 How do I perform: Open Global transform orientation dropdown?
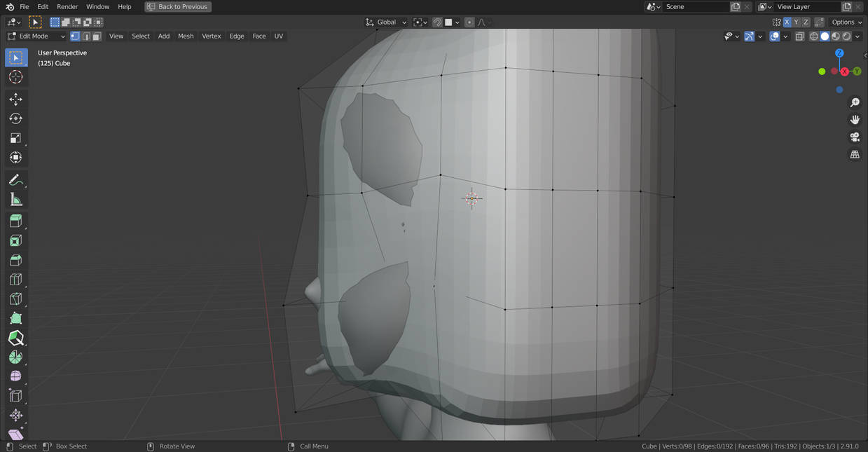(x=386, y=22)
